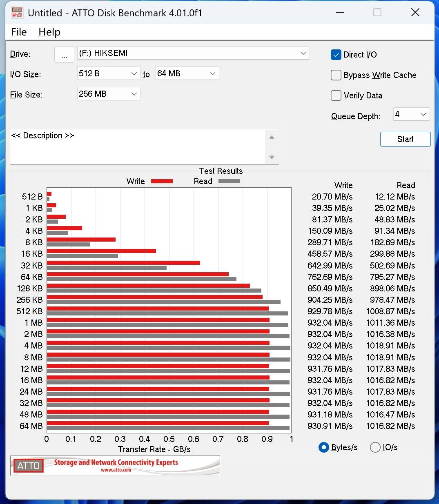Click the 48.83 MB/s read result

[x=395, y=220]
